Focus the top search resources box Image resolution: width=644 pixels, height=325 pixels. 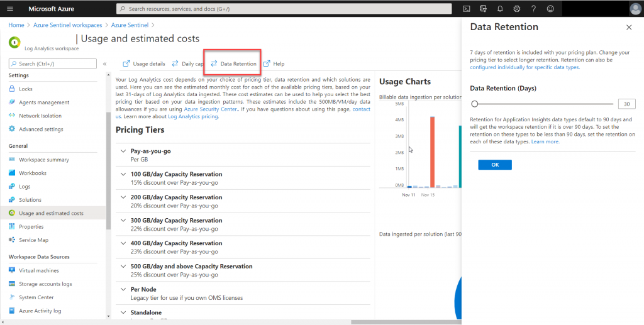click(284, 9)
